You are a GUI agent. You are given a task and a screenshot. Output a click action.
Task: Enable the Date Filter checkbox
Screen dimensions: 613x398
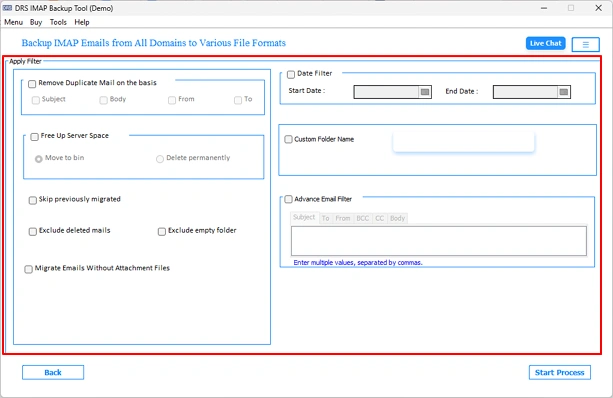coord(291,74)
